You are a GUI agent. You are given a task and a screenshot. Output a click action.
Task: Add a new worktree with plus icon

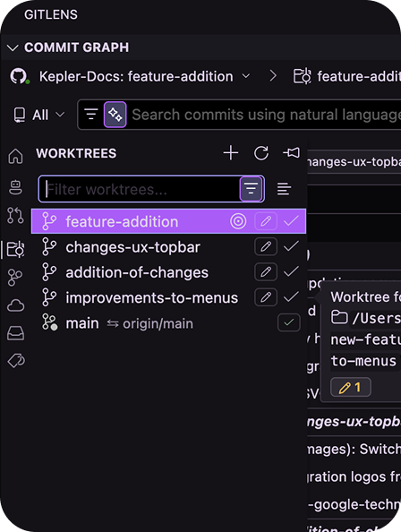pyautogui.click(x=231, y=153)
